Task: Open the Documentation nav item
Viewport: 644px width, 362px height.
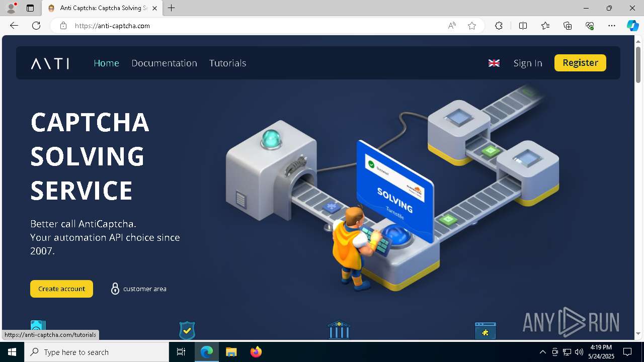Action: [164, 63]
